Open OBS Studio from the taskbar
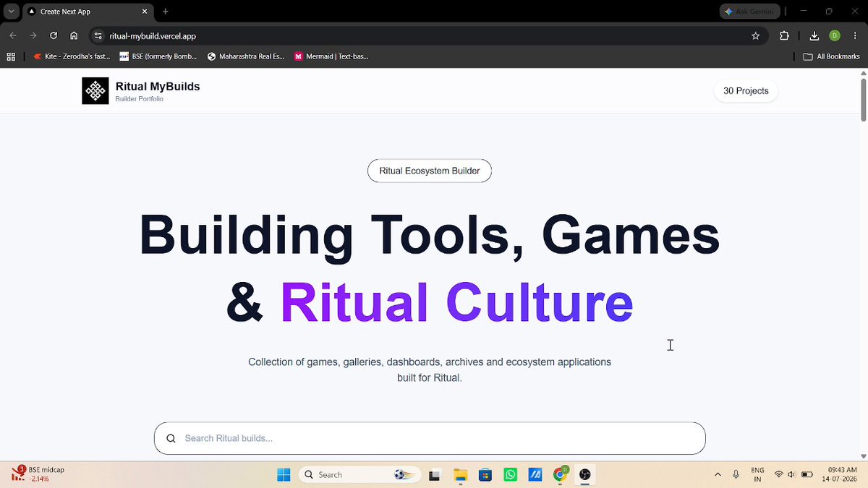 585,475
